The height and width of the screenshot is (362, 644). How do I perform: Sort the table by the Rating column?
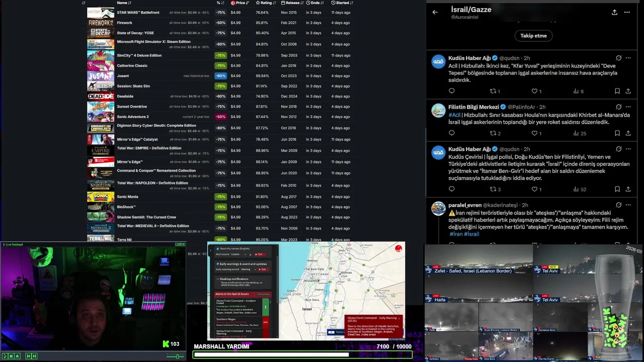coord(266,3)
